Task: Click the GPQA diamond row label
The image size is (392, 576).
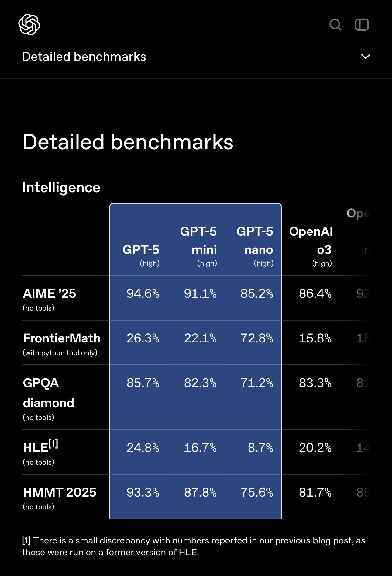Action: pos(49,393)
